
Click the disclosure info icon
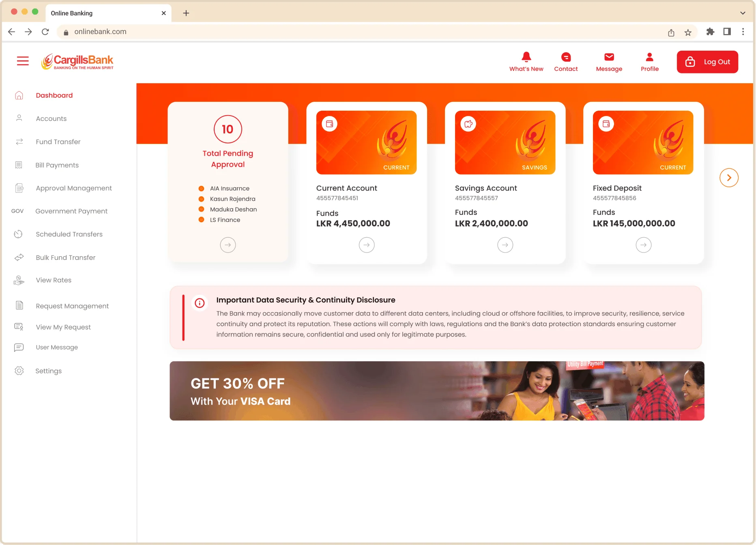click(x=200, y=303)
